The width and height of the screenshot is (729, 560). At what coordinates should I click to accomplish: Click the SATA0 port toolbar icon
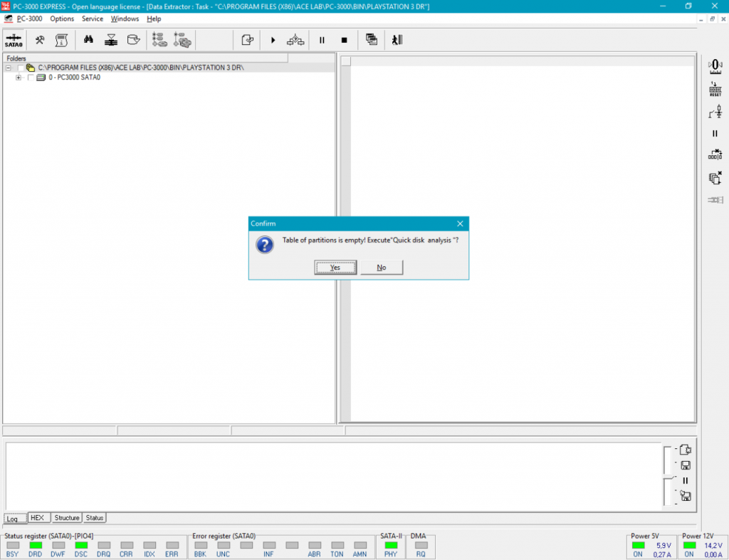14,40
